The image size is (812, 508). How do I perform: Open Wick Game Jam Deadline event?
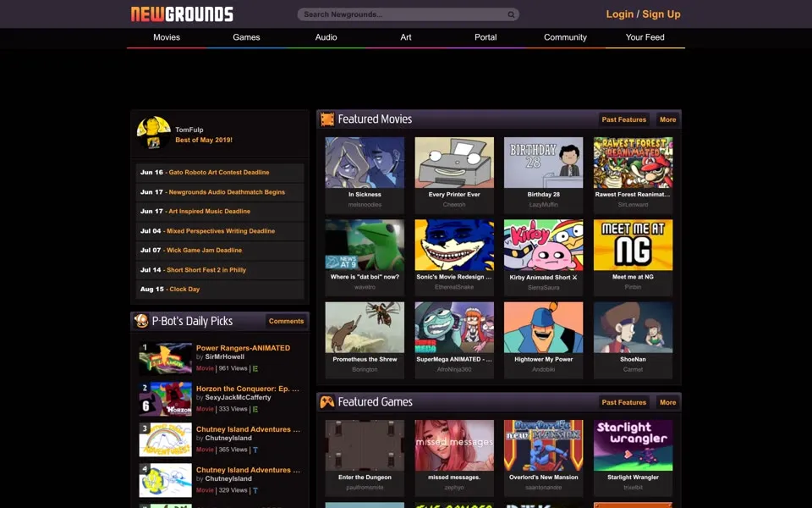click(x=204, y=251)
